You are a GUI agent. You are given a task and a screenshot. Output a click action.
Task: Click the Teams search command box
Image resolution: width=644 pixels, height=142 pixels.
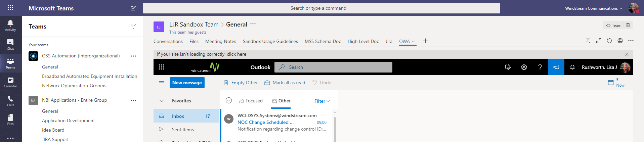[321, 8]
